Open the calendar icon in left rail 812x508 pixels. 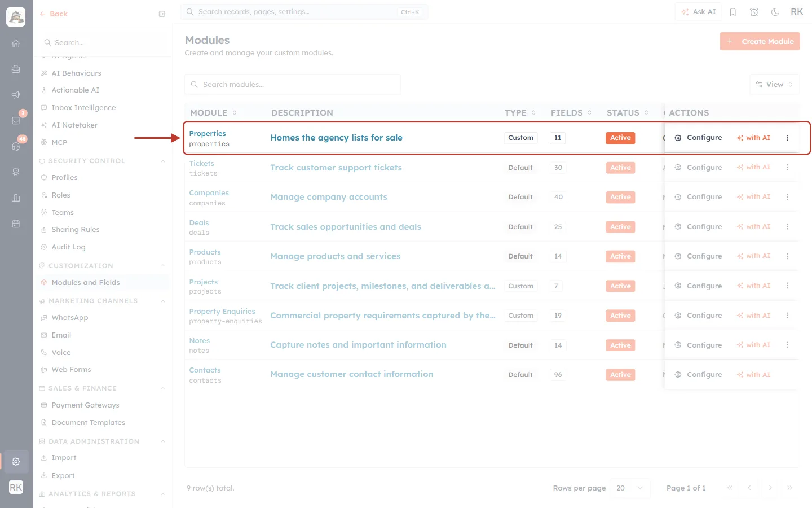tap(16, 224)
